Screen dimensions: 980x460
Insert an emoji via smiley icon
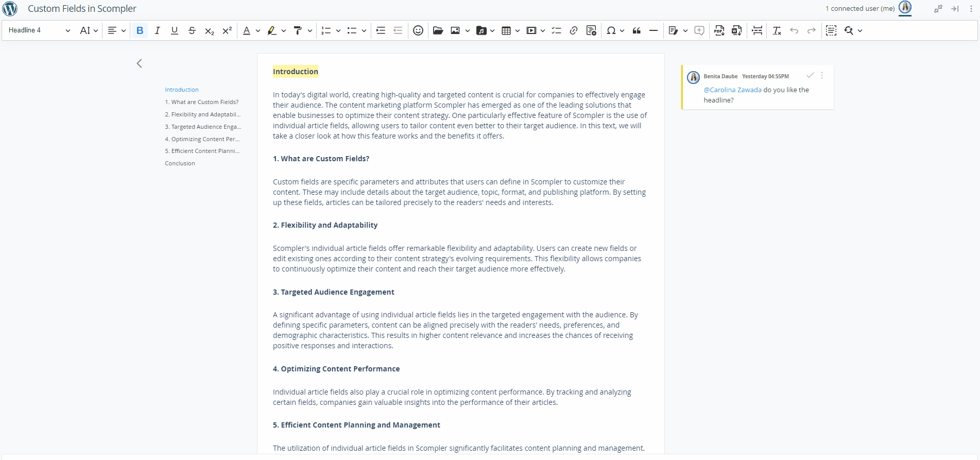click(x=418, y=31)
